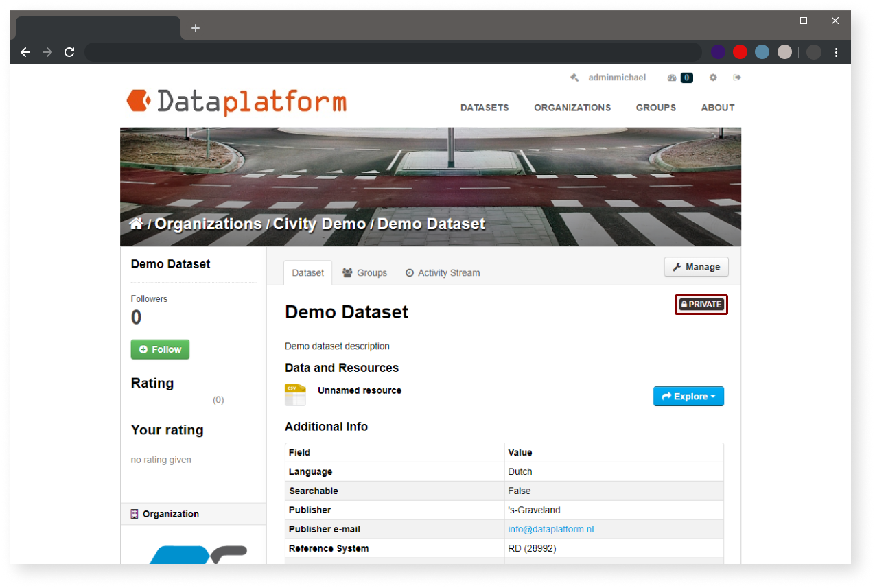
Task: Click the Organization sidebar heading
Action: [x=171, y=514]
